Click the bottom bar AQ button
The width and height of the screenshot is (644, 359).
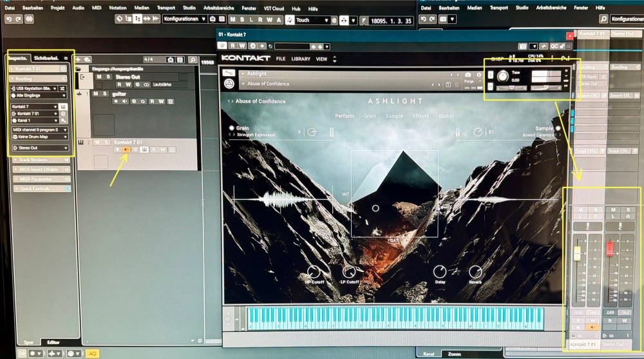click(x=92, y=353)
